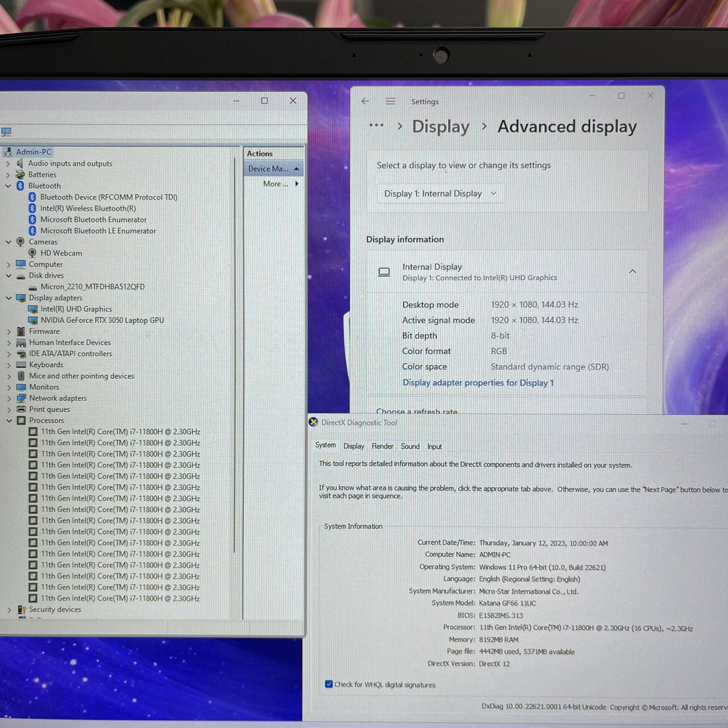Click the Keyboards category icon
The image size is (728, 728).
pos(21,365)
